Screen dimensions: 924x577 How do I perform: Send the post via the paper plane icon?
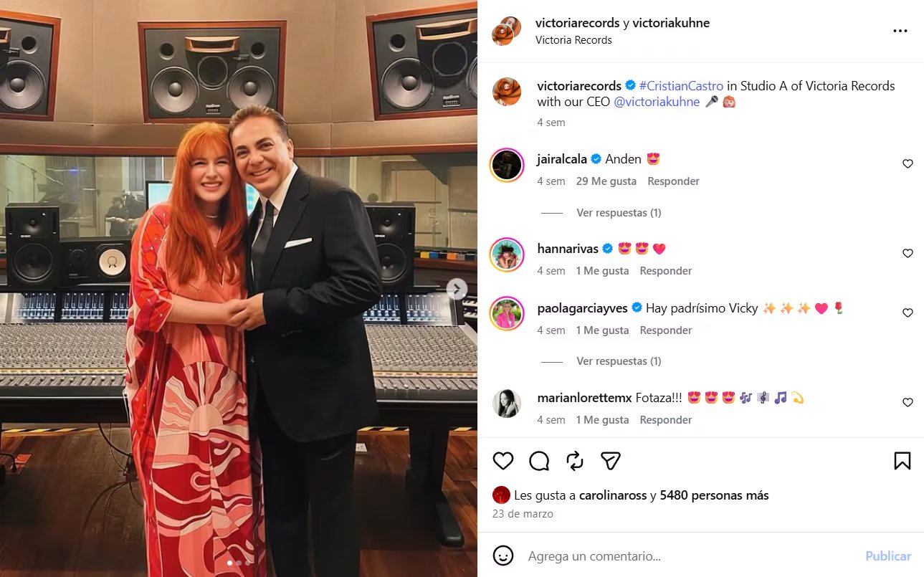click(610, 461)
